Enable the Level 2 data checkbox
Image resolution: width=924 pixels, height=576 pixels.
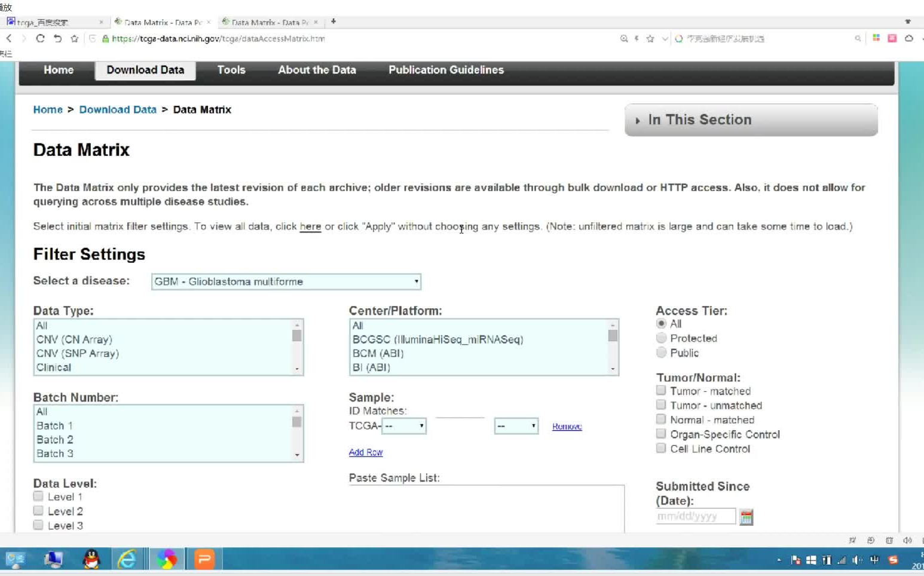point(38,510)
